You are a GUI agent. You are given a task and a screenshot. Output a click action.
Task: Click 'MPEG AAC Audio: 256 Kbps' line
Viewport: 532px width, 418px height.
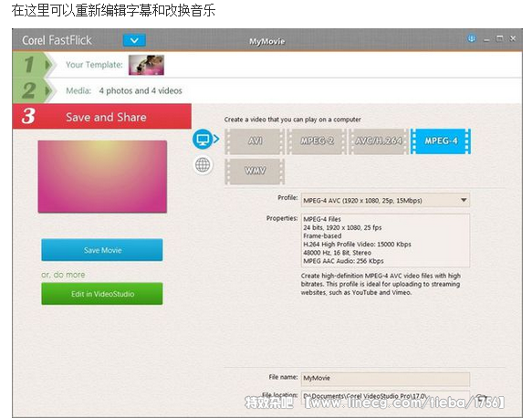(x=343, y=261)
